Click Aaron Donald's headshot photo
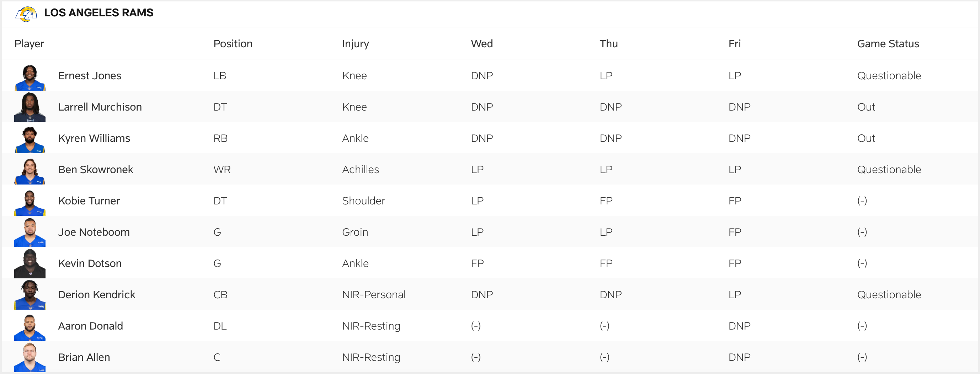 pos(30,327)
